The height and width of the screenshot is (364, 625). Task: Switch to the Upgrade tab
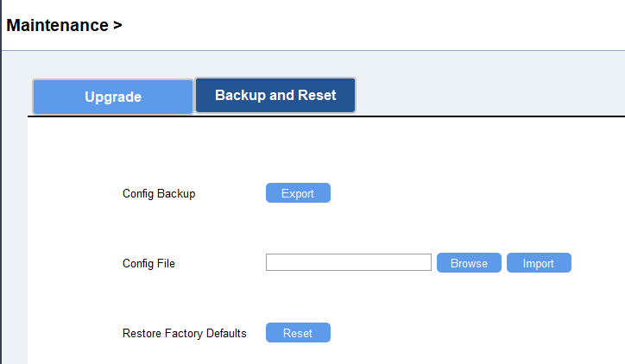(x=112, y=97)
